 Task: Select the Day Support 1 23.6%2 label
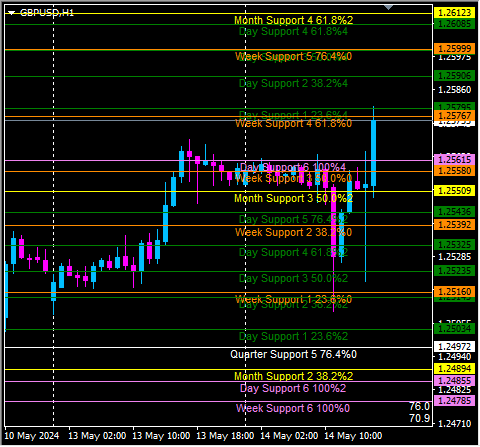(293, 336)
